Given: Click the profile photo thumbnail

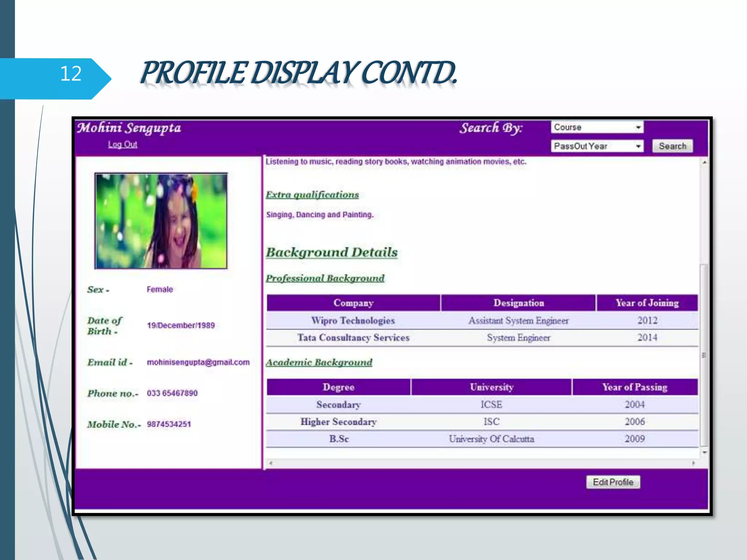Looking at the screenshot, I should 161,221.
